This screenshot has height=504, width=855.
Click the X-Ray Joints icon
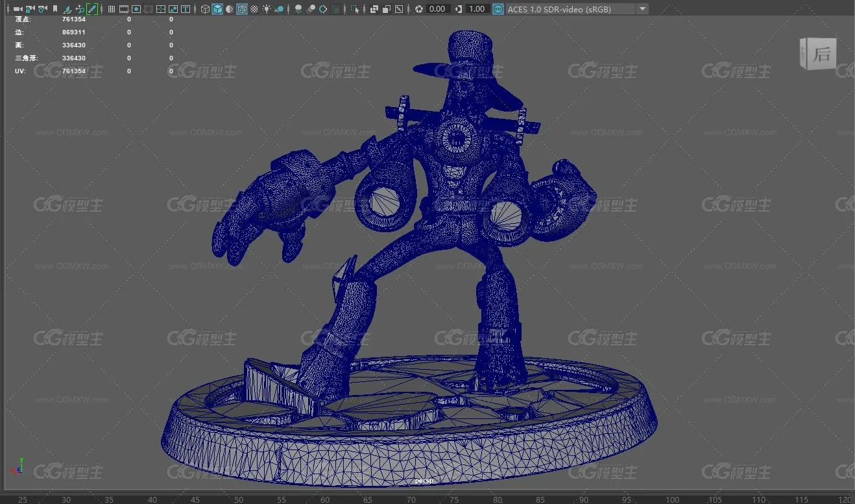[398, 9]
